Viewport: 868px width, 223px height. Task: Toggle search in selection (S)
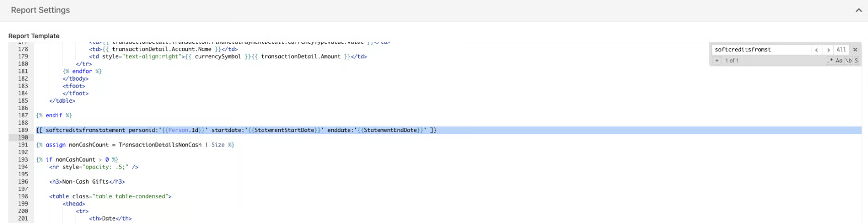[856, 60]
